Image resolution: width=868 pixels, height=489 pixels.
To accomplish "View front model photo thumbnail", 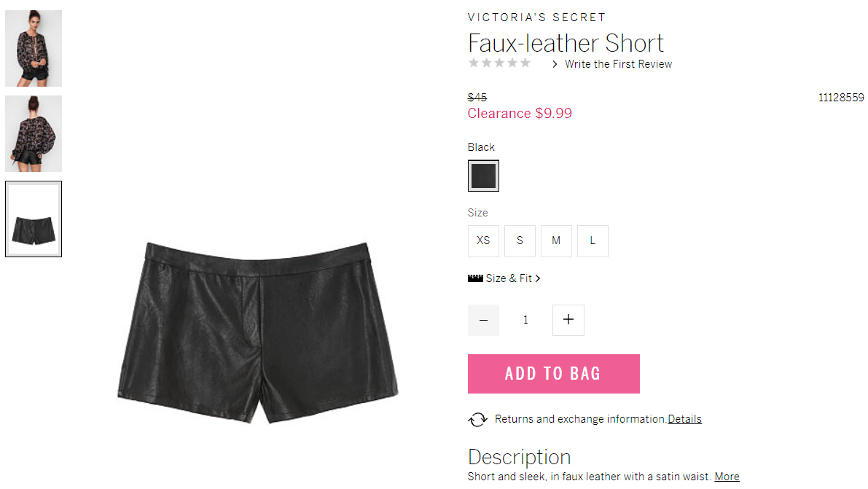I will point(34,48).
